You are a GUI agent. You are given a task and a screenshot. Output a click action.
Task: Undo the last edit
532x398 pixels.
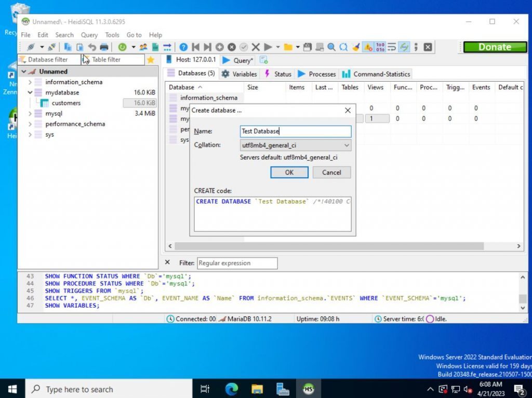(x=93, y=47)
